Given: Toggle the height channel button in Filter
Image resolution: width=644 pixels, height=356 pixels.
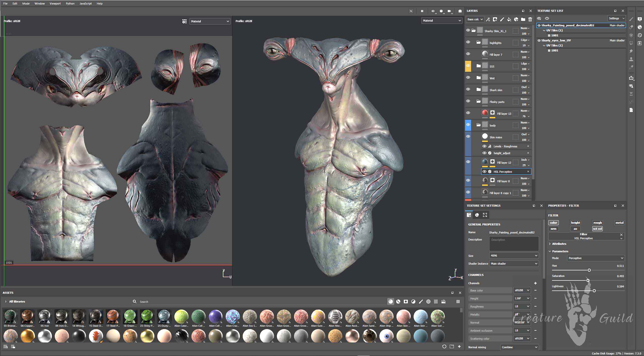Looking at the screenshot, I should click(575, 223).
